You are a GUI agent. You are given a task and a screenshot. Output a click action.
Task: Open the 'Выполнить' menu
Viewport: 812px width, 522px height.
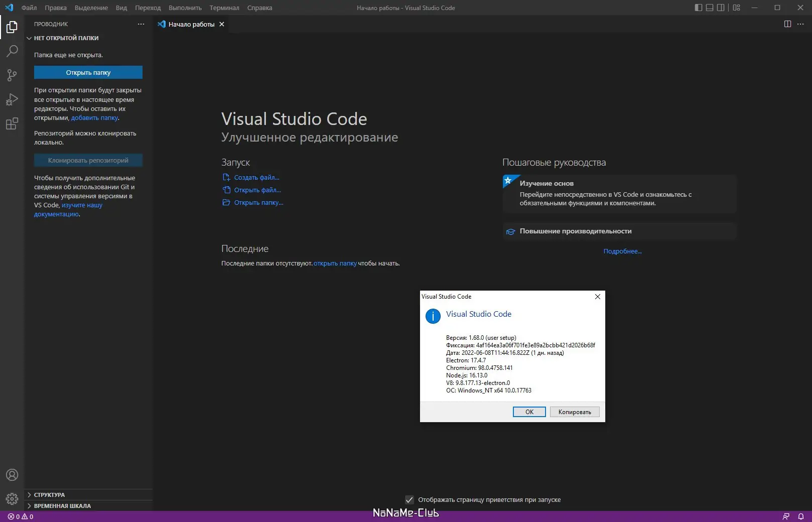point(185,8)
